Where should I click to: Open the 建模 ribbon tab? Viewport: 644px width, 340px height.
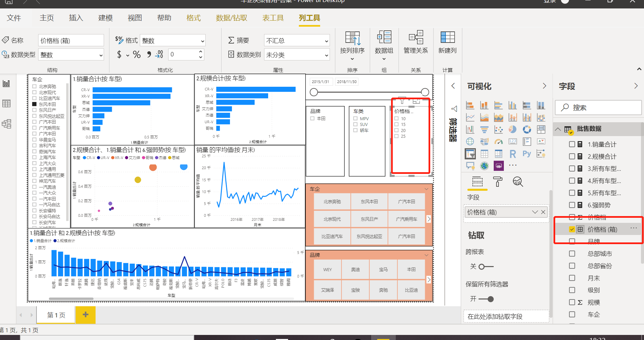pyautogui.click(x=105, y=18)
